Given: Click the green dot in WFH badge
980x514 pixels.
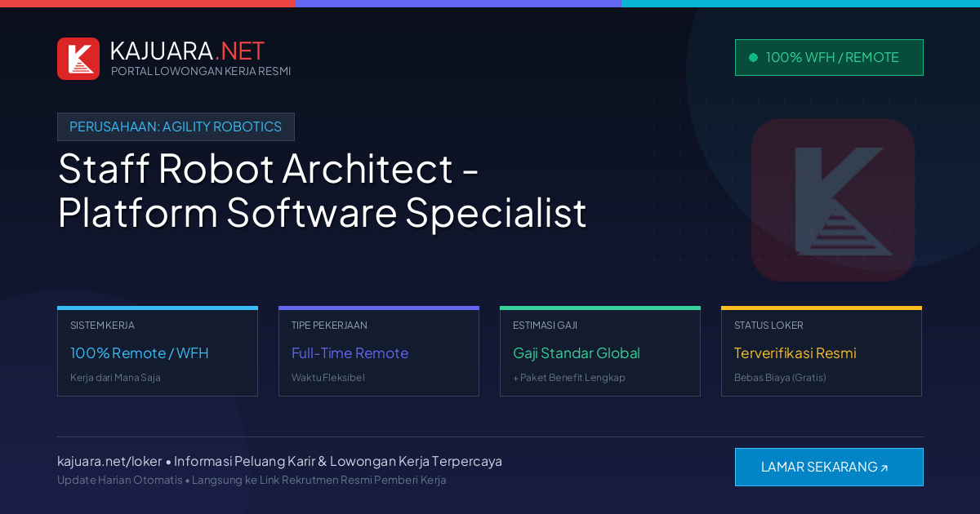Looking at the screenshot, I should (753, 57).
